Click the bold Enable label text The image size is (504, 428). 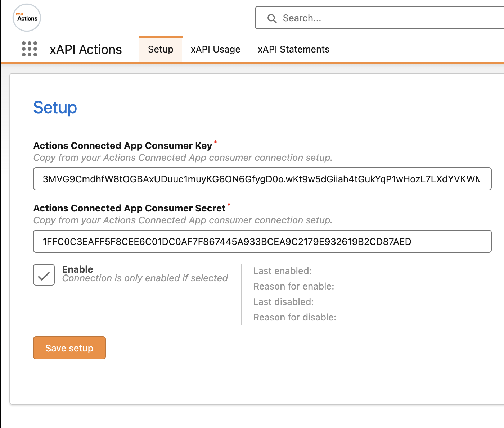(x=77, y=269)
